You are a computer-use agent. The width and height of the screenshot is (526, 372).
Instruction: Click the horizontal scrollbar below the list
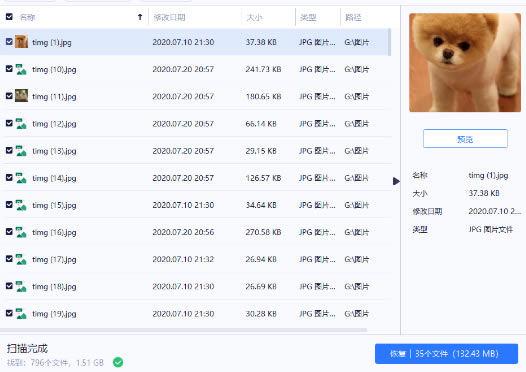(183, 330)
